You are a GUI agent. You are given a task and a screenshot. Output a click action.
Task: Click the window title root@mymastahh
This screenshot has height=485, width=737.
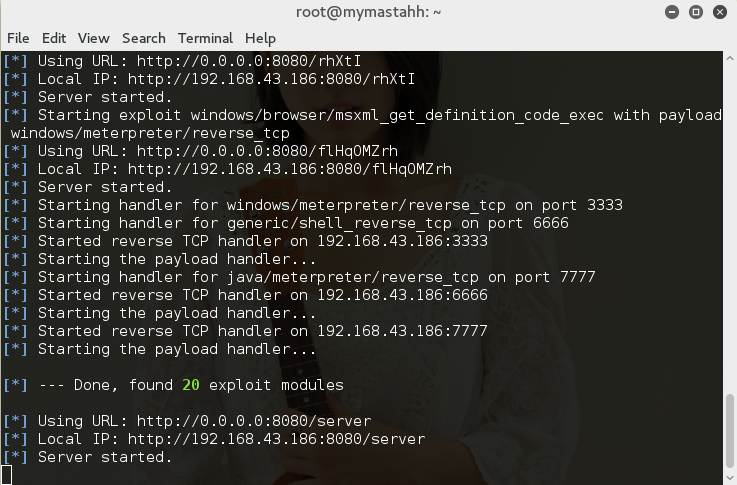coord(368,12)
